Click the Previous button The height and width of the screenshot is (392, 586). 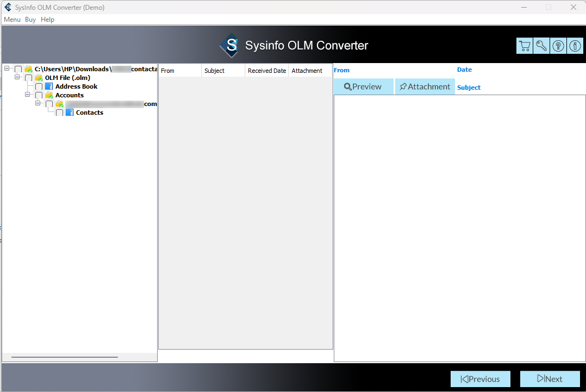tap(480, 379)
